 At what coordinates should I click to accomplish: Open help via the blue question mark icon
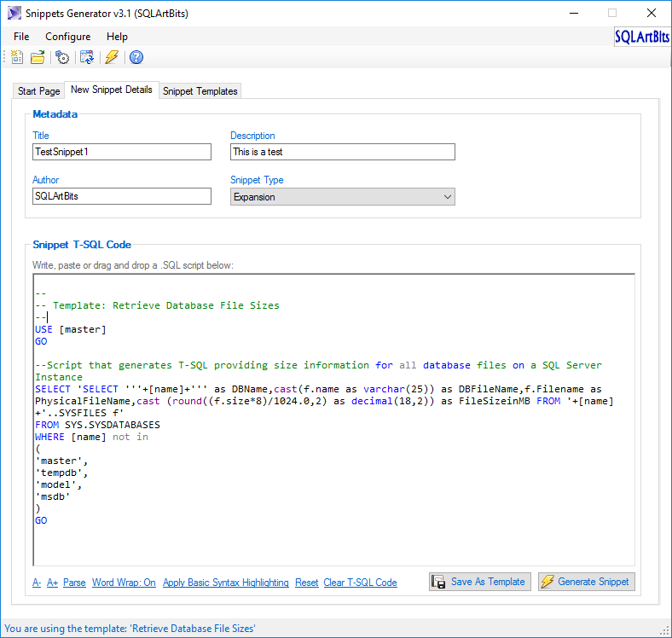point(136,57)
